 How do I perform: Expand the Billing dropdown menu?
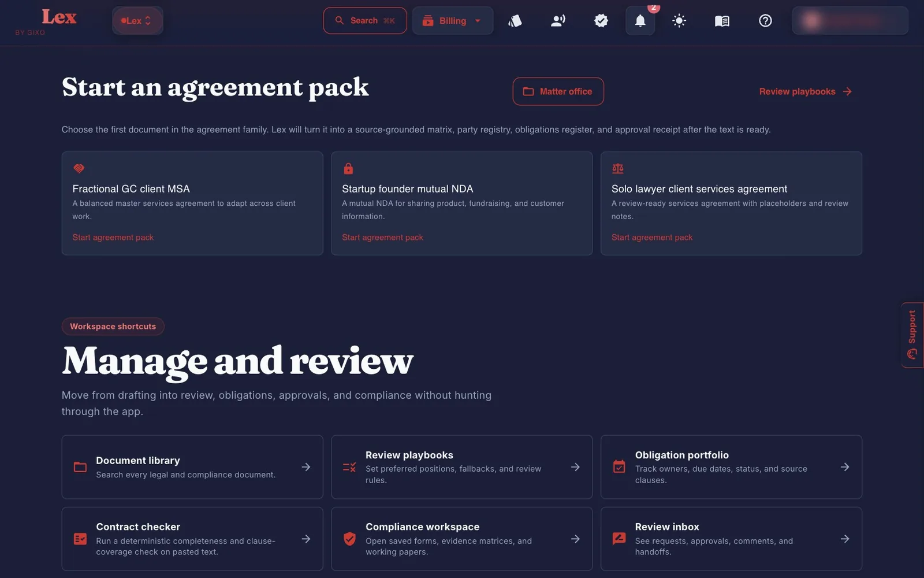453,21
